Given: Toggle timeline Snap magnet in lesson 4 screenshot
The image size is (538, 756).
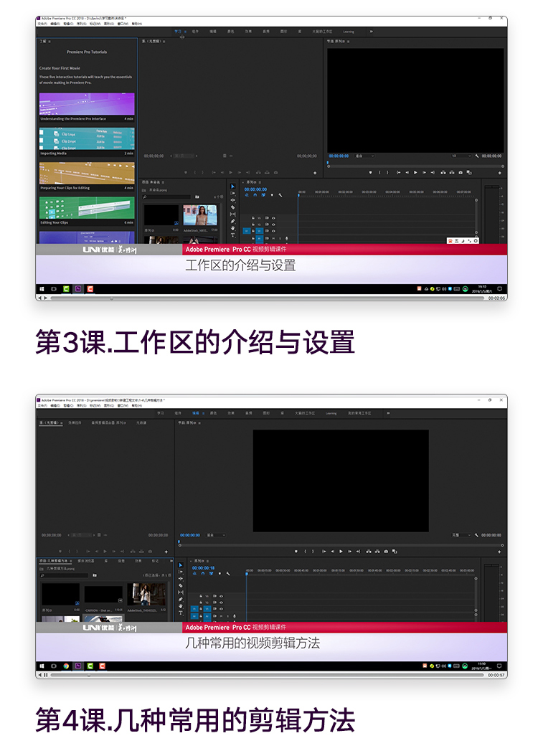Looking at the screenshot, I should coord(203,574).
